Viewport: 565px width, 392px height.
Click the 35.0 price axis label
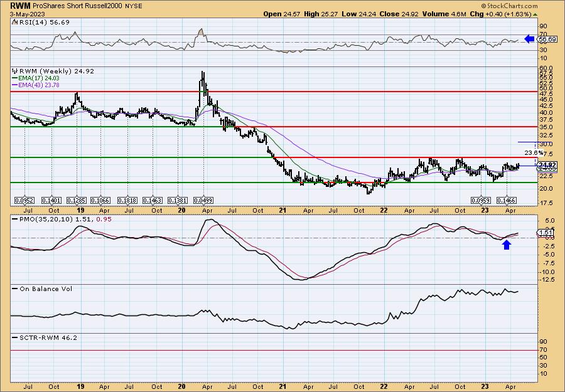(x=546, y=127)
